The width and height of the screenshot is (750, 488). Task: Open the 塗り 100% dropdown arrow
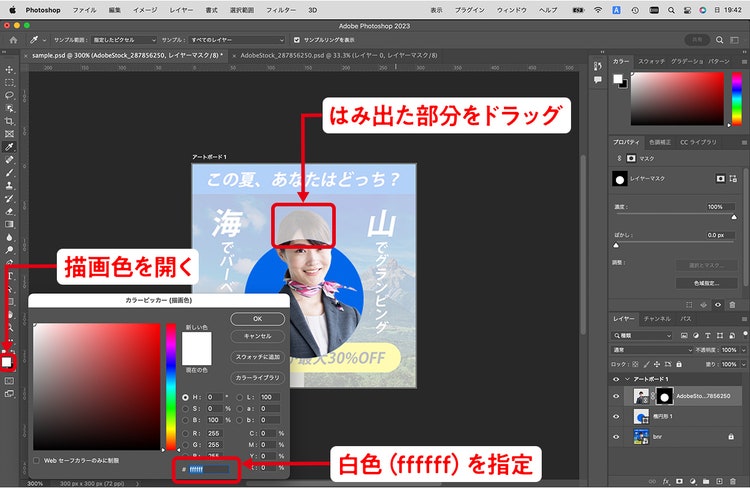[743, 365]
